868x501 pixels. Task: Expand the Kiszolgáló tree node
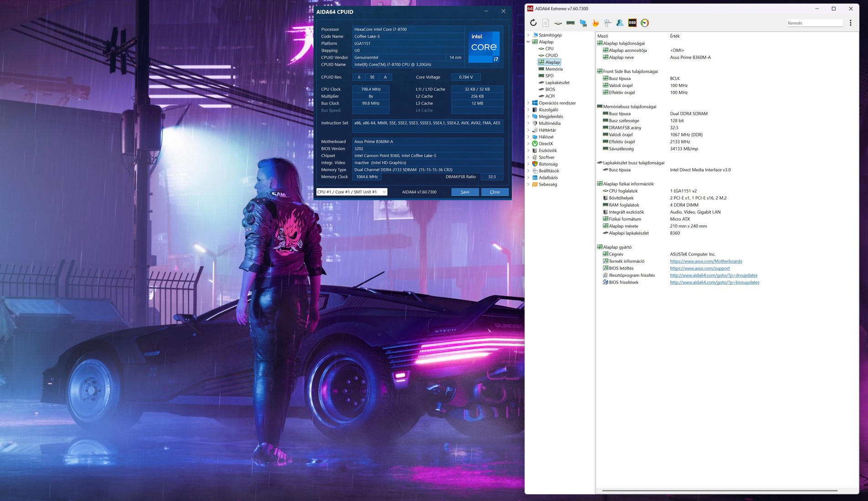tap(529, 110)
